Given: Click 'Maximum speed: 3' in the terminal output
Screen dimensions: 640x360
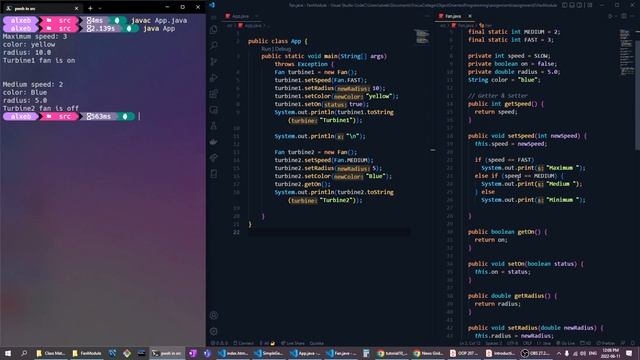Looking at the screenshot, I should point(35,36).
